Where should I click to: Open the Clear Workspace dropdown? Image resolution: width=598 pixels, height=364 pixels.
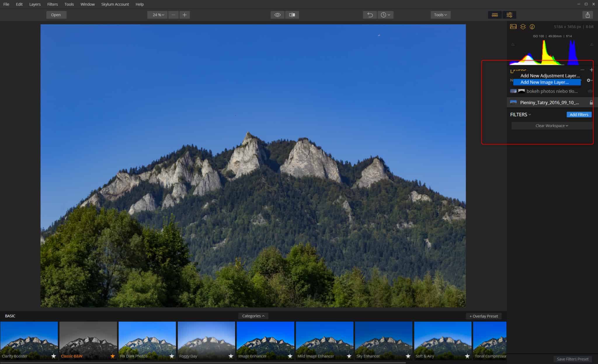551,126
